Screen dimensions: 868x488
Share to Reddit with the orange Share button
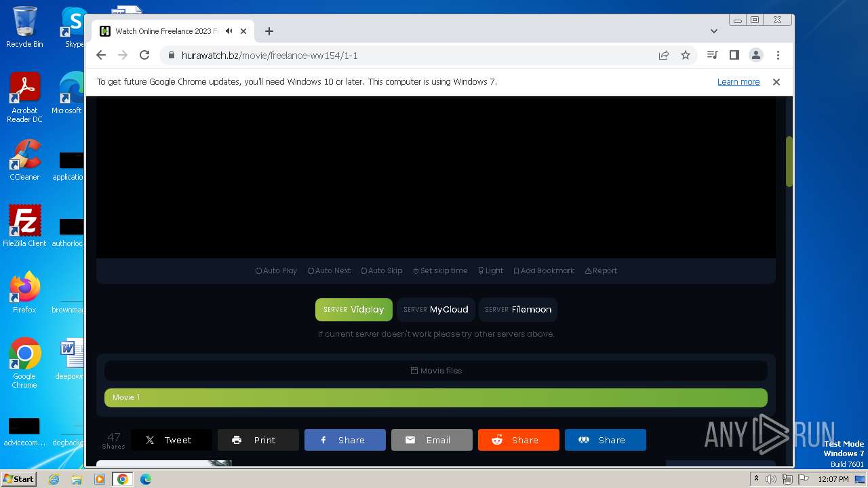[x=519, y=440]
